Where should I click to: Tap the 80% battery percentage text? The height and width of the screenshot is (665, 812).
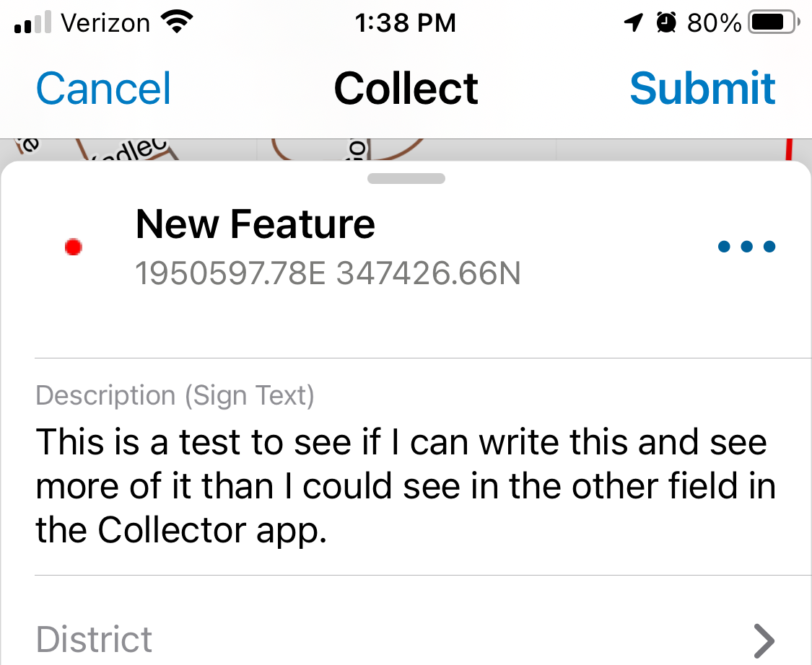point(713,22)
